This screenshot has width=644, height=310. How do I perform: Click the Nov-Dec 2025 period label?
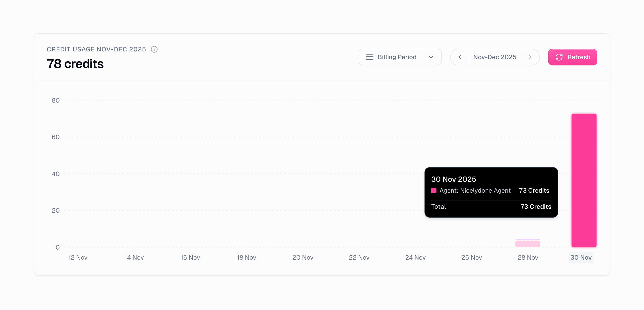point(495,57)
